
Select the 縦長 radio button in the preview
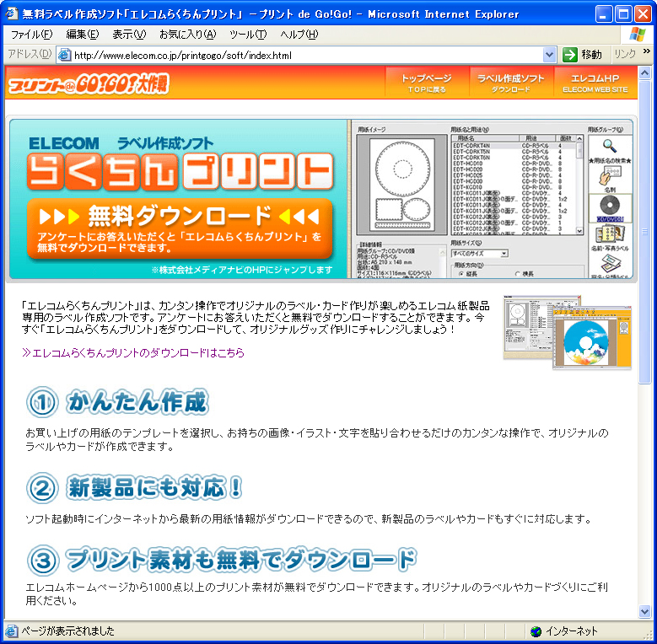pos(461,274)
